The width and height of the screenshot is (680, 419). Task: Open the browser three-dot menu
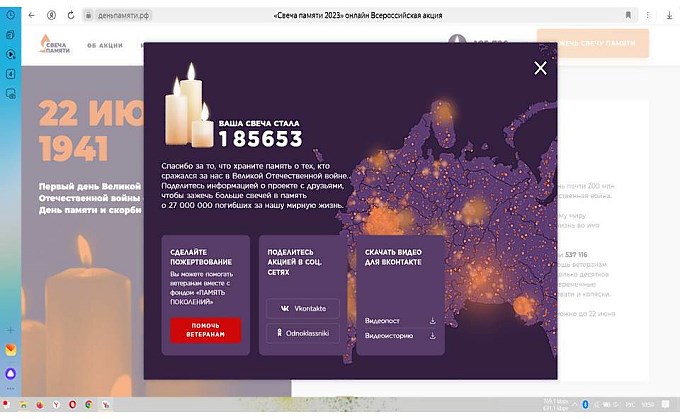(x=648, y=15)
